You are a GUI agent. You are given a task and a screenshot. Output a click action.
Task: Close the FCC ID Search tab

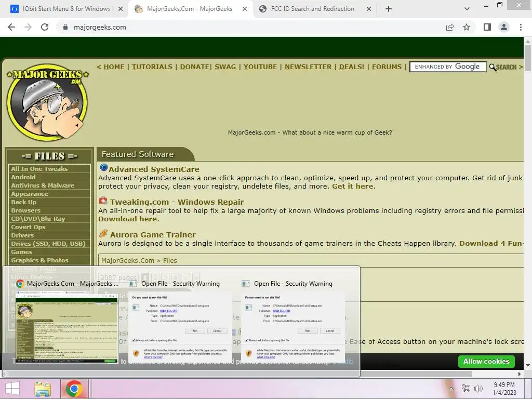(x=369, y=9)
